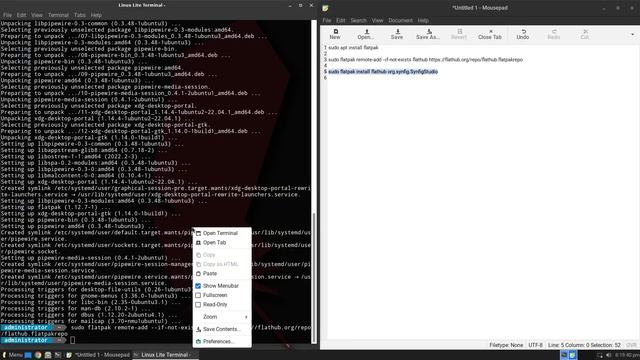The width and height of the screenshot is (640, 360).
Task: Expand the Zoom submenu in context menu
Action: (222, 317)
